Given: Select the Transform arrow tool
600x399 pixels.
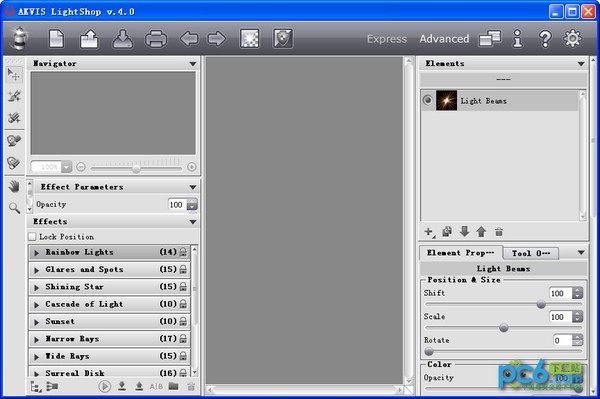Looking at the screenshot, I should point(14,74).
